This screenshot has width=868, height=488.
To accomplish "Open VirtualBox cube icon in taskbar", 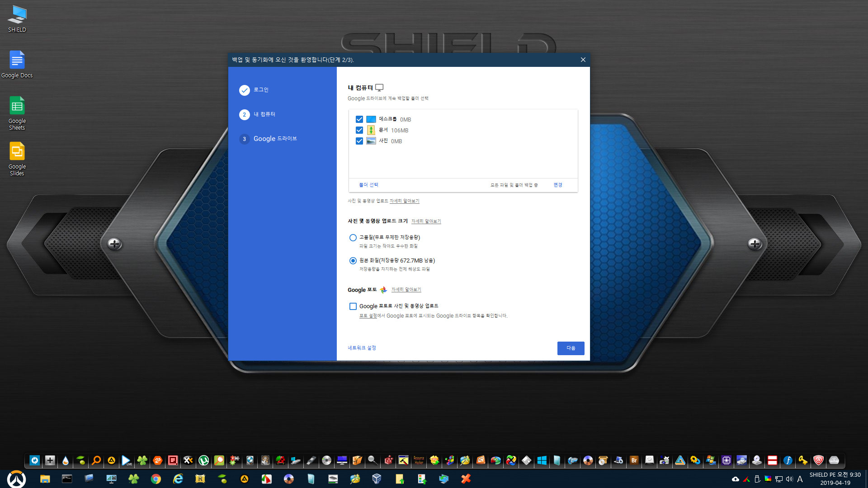I will coord(377,479).
